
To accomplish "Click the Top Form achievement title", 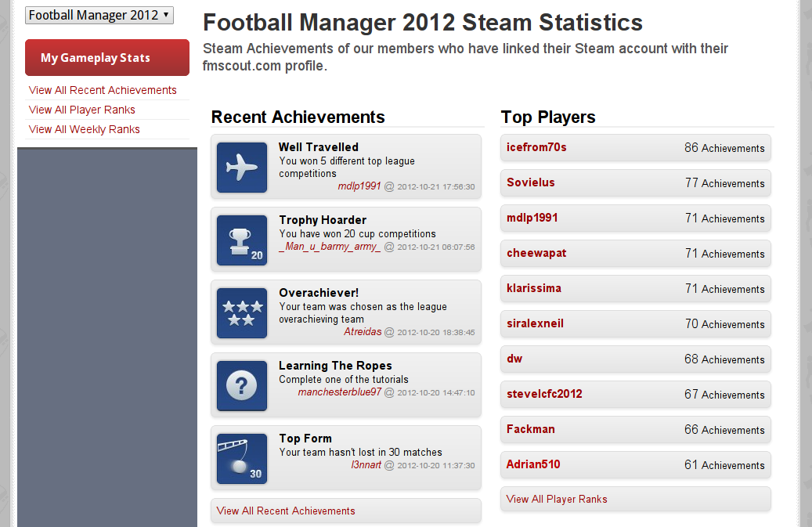I will 305,439.
